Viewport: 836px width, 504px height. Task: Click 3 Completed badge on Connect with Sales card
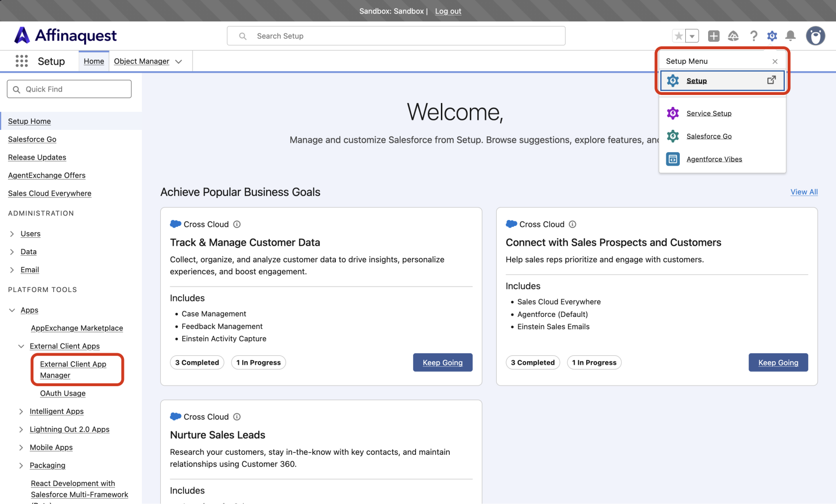(533, 363)
